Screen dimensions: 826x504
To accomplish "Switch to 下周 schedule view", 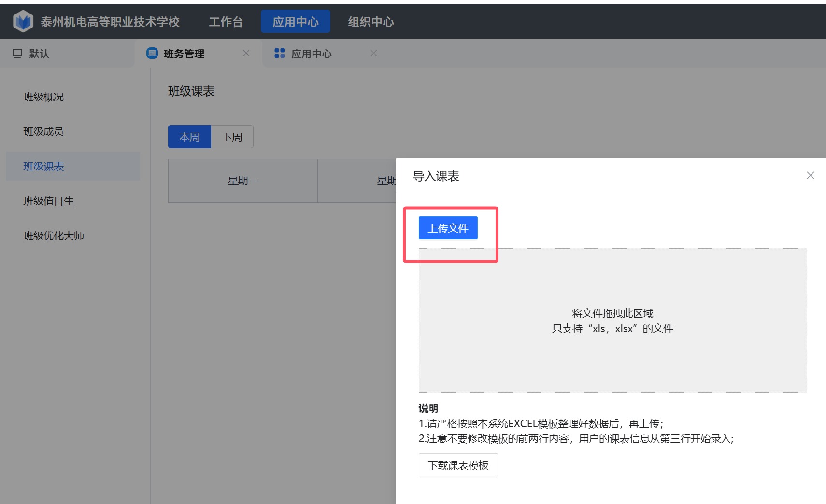I will tap(232, 137).
